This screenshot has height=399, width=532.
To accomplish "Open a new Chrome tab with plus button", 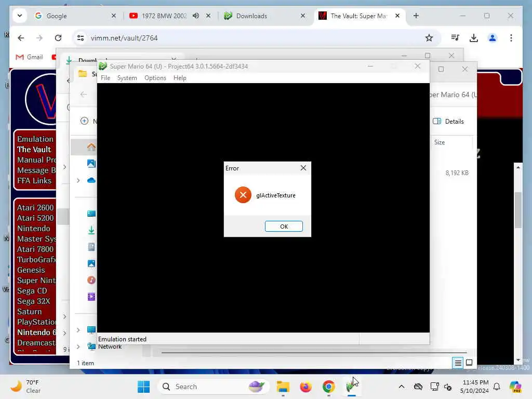I will [416, 16].
